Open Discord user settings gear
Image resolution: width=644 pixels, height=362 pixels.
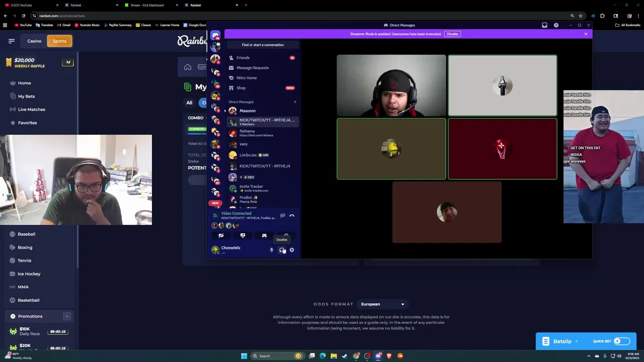(292, 250)
